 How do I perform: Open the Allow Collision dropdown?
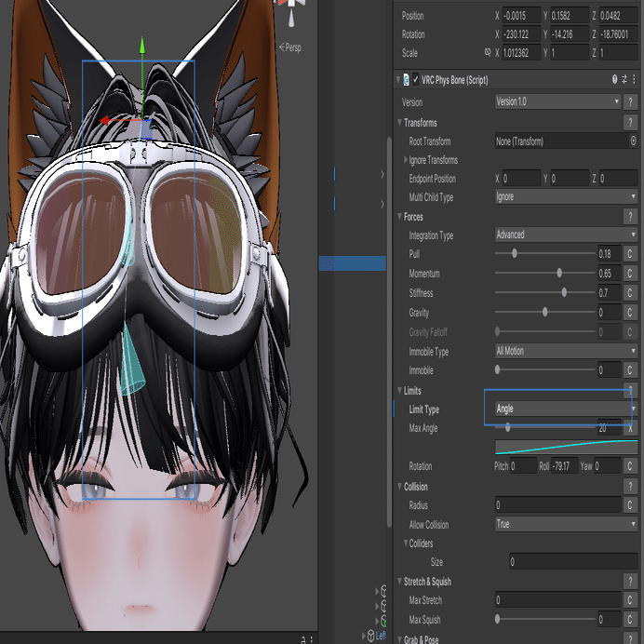566,524
